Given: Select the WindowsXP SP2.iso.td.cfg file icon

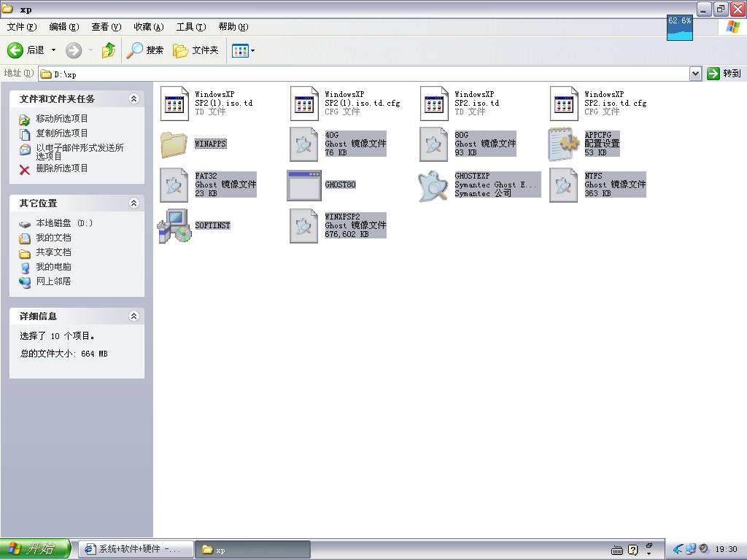Looking at the screenshot, I should [564, 104].
